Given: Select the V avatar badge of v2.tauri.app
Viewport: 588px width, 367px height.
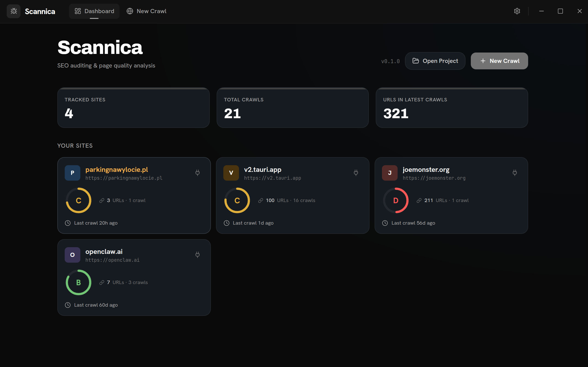Looking at the screenshot, I should click(231, 173).
